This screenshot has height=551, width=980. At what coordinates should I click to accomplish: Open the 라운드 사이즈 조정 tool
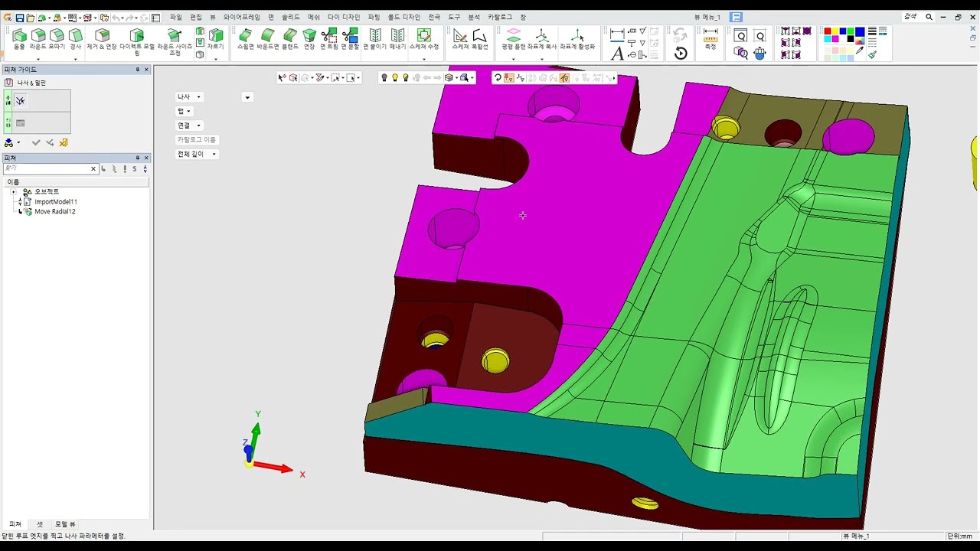coord(175,42)
